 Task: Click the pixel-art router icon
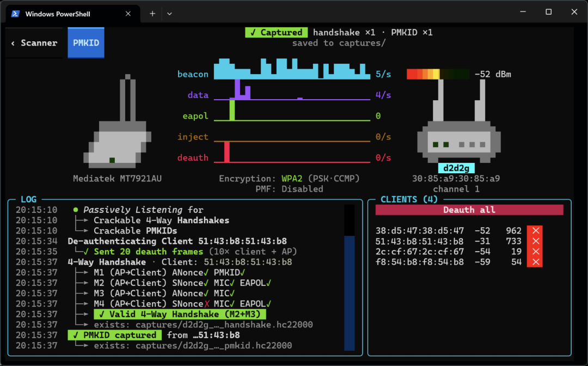click(458, 121)
